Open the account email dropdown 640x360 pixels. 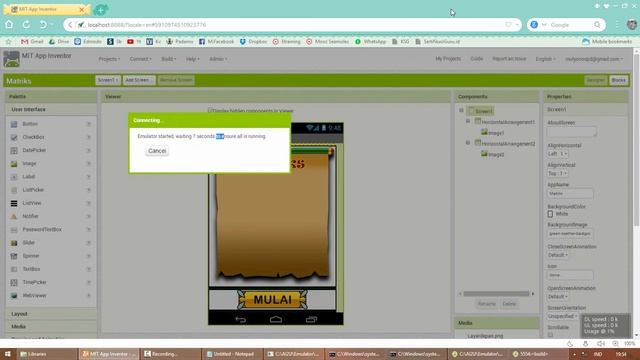pos(594,59)
